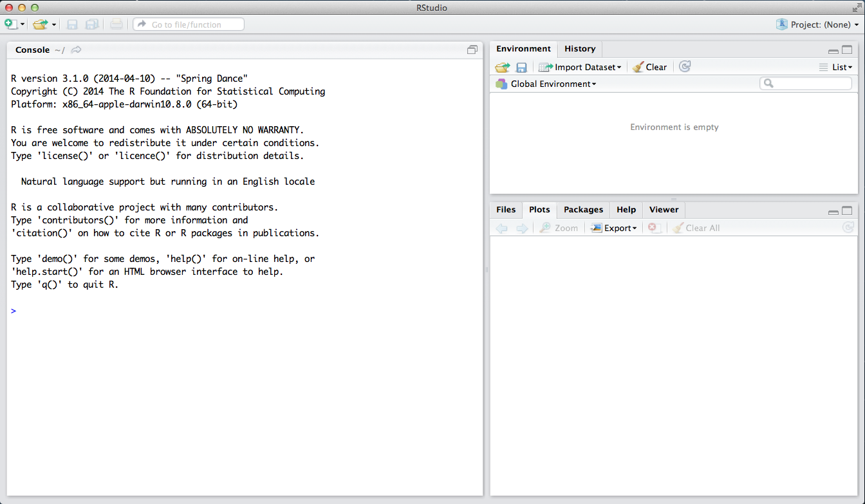This screenshot has height=504, width=865.
Task: Maximize the Plots pane
Action: pos(847,210)
